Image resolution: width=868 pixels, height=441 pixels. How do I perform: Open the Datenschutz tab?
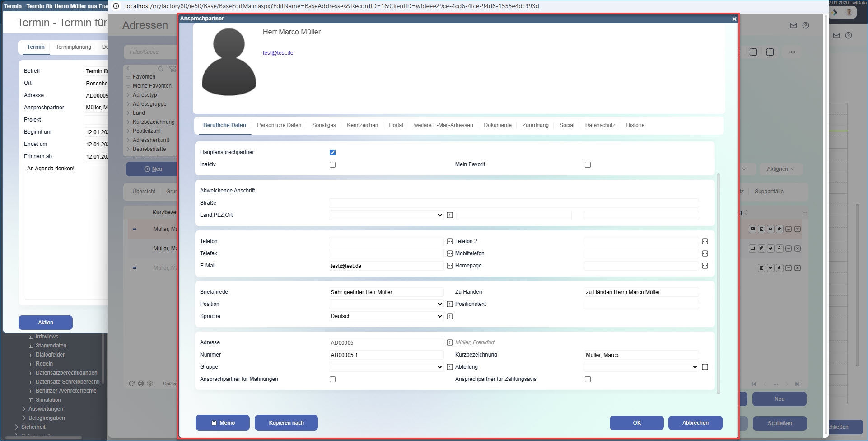[600, 125]
